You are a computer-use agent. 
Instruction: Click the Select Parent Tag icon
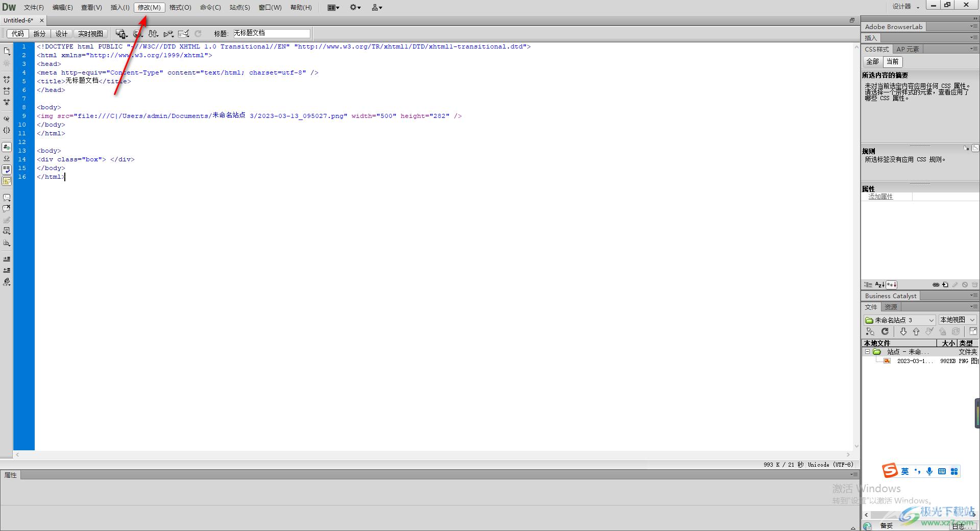(x=7, y=118)
